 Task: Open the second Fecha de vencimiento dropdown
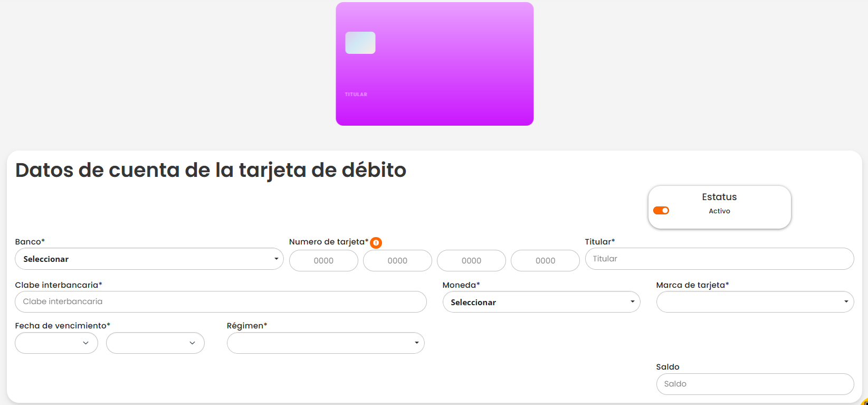(x=155, y=343)
